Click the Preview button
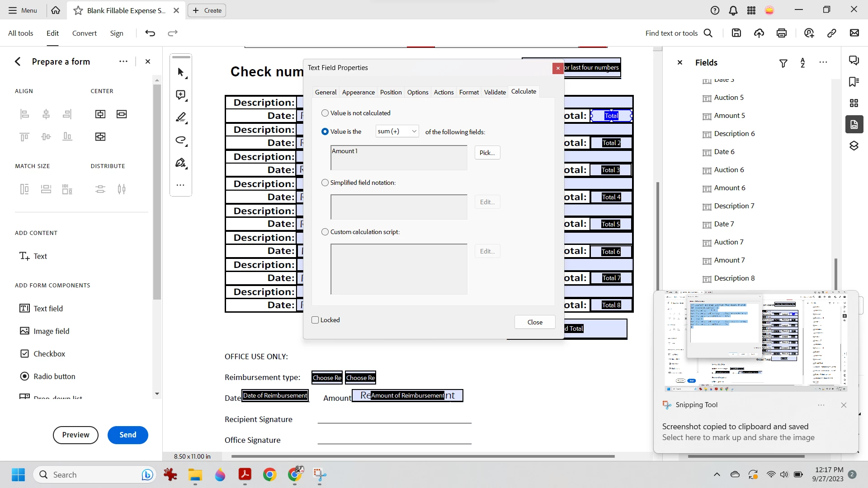The image size is (868, 488). (x=75, y=435)
